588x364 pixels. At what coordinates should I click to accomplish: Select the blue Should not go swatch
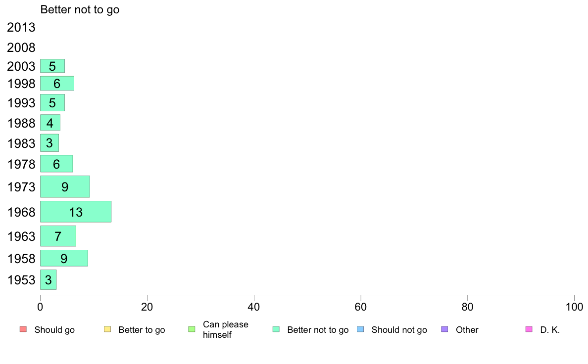[360, 329]
